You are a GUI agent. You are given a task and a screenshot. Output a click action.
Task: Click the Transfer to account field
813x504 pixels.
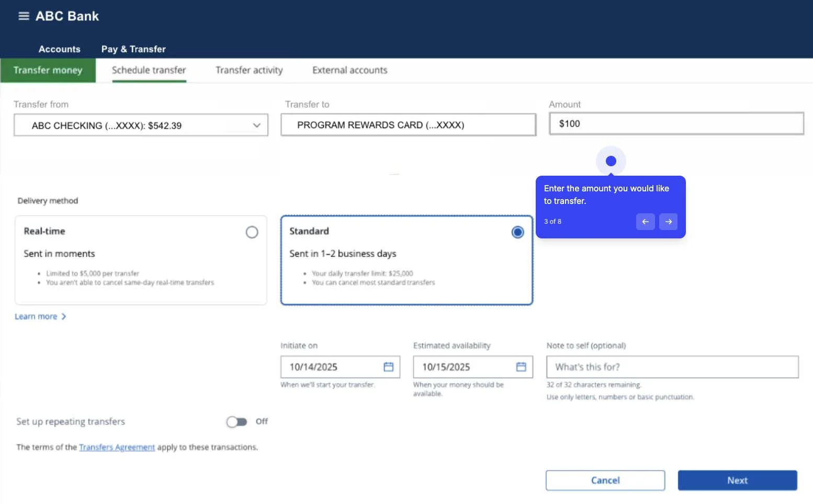[409, 125]
